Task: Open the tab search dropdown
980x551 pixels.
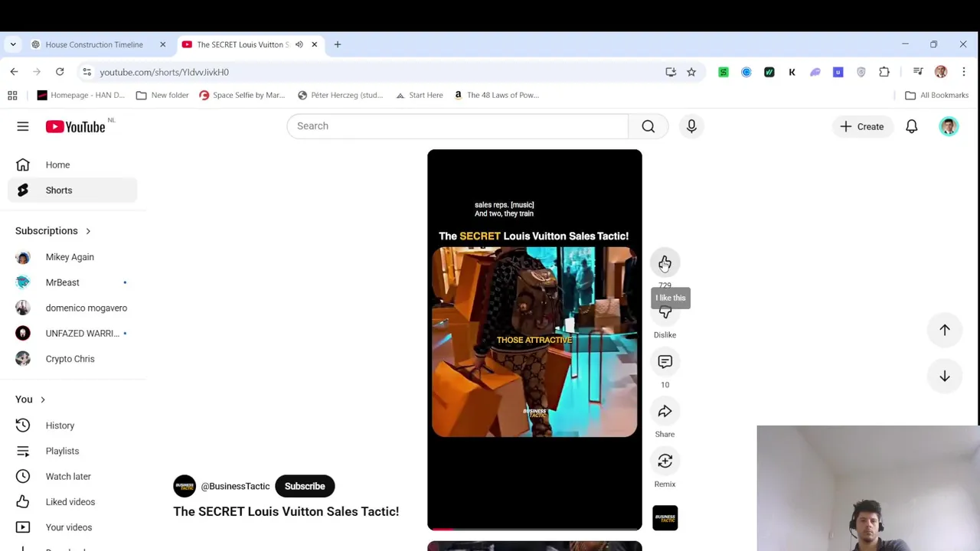Action: coord(13,44)
